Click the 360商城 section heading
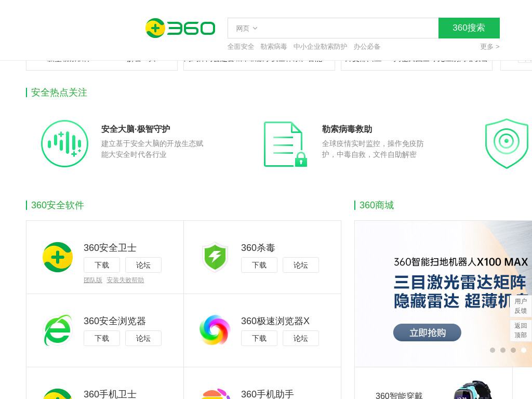The image size is (532, 399). point(377,205)
